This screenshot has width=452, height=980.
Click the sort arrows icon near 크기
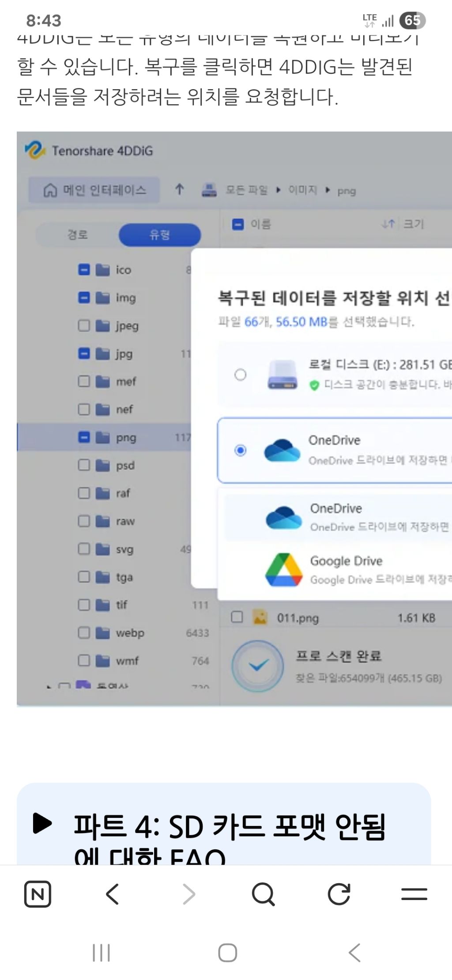(x=388, y=224)
